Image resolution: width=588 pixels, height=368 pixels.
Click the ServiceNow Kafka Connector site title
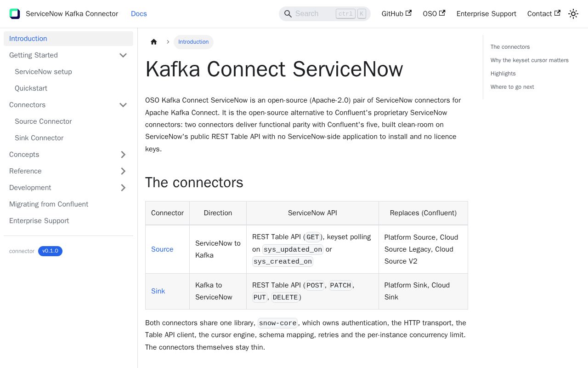(72, 14)
